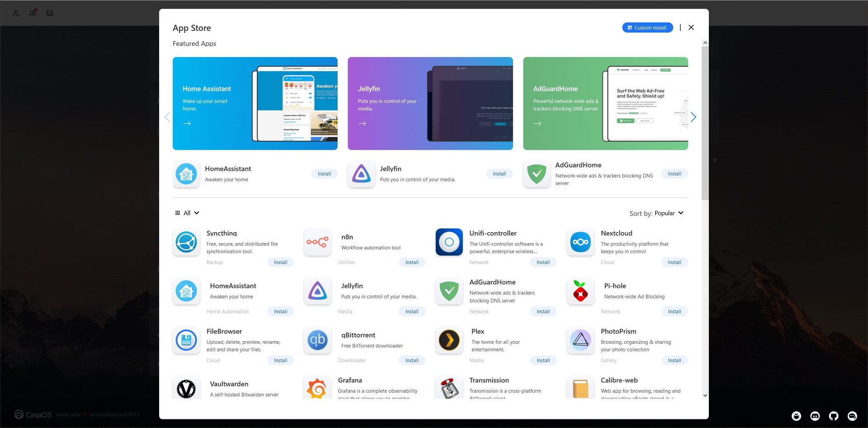Expand the All category filter dropdown
The height and width of the screenshot is (428, 868).
pyautogui.click(x=187, y=213)
